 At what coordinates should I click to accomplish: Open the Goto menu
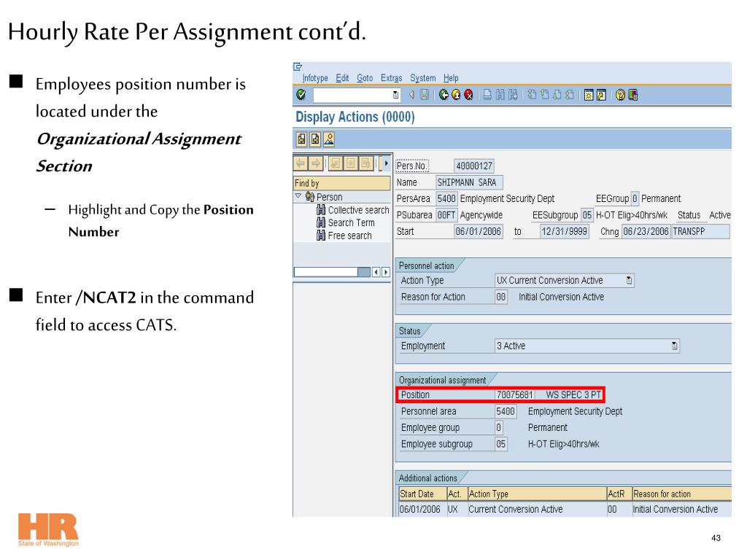(x=365, y=78)
